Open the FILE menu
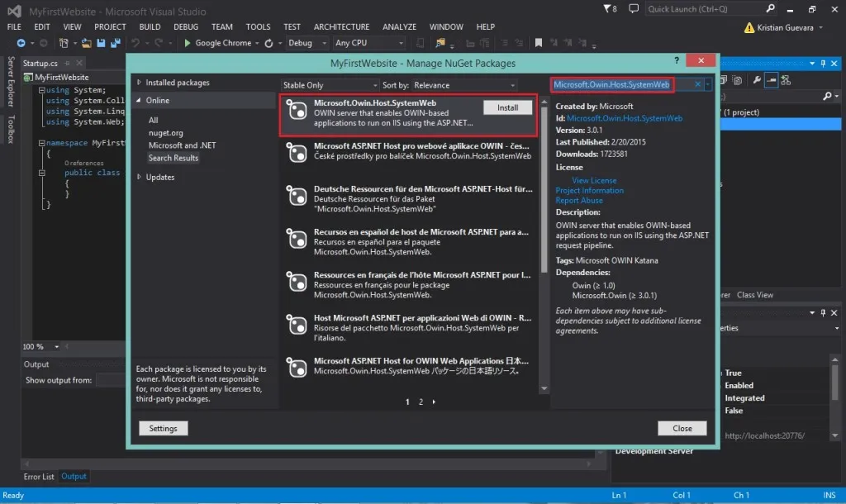The height and width of the screenshot is (504, 846). [14, 26]
